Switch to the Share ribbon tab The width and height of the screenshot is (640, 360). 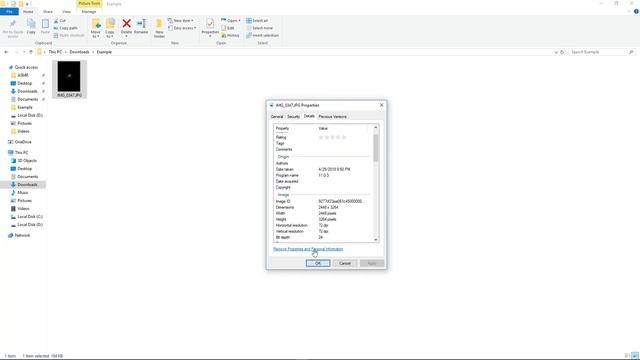48,11
